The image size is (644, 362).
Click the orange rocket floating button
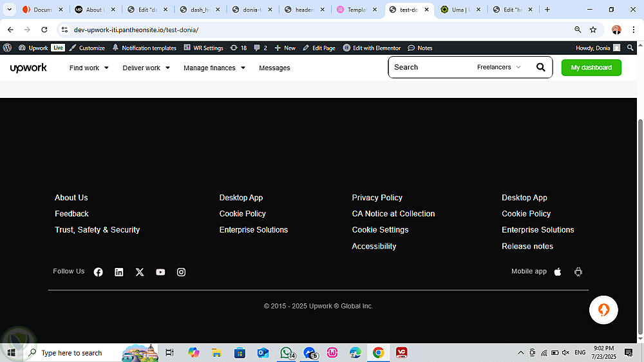click(603, 310)
